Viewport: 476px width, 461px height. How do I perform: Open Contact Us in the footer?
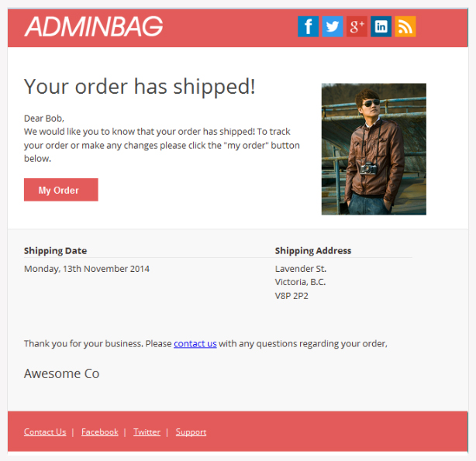(45, 432)
